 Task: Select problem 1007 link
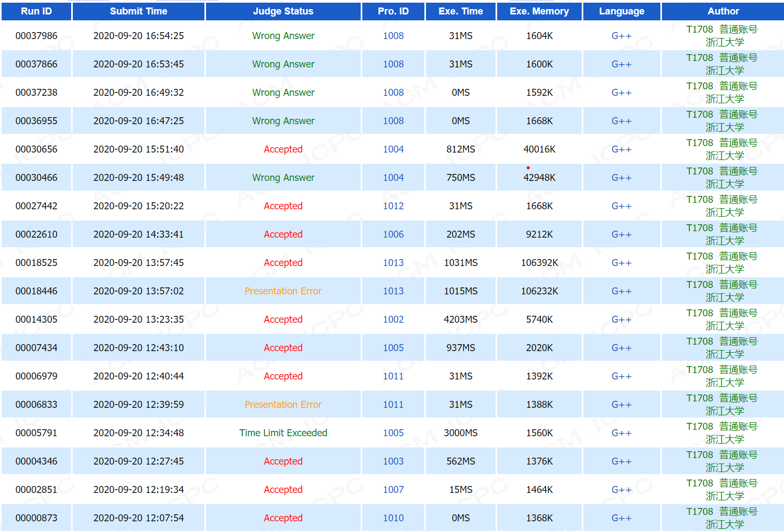point(393,490)
